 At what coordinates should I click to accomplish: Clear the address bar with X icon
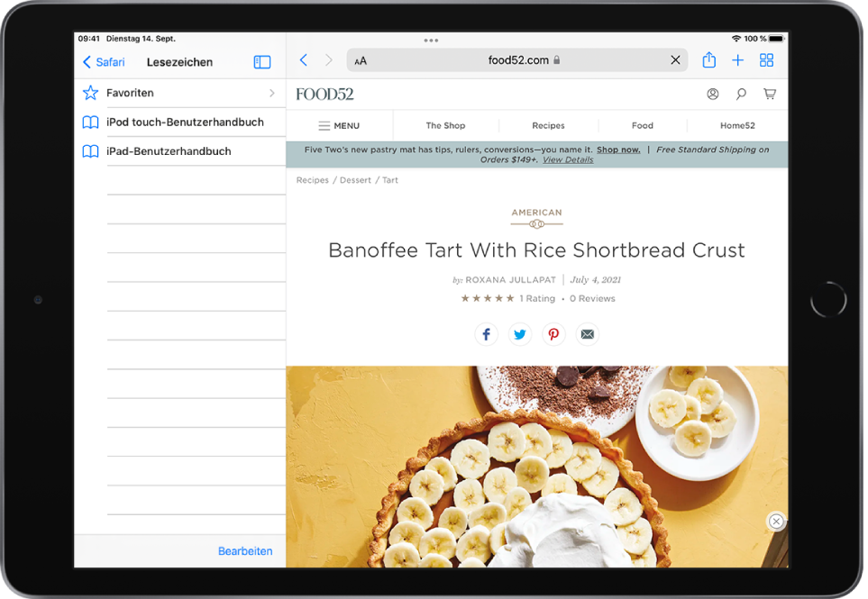point(675,60)
